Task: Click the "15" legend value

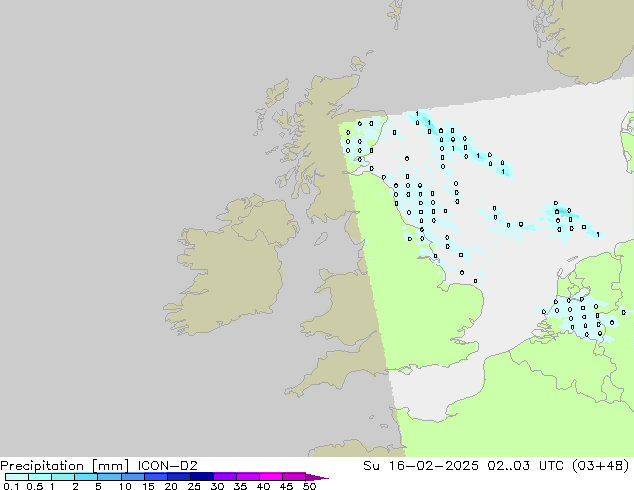Action: 148,486
